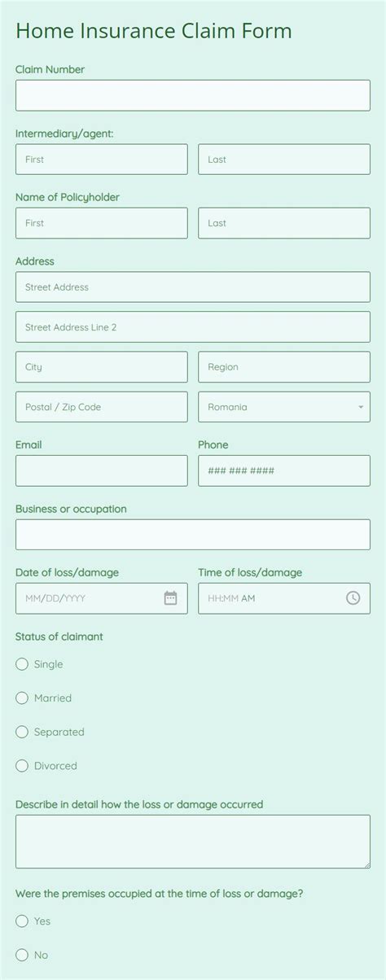Choose the Separated status radio button
The height and width of the screenshot is (980, 386).
point(22,732)
